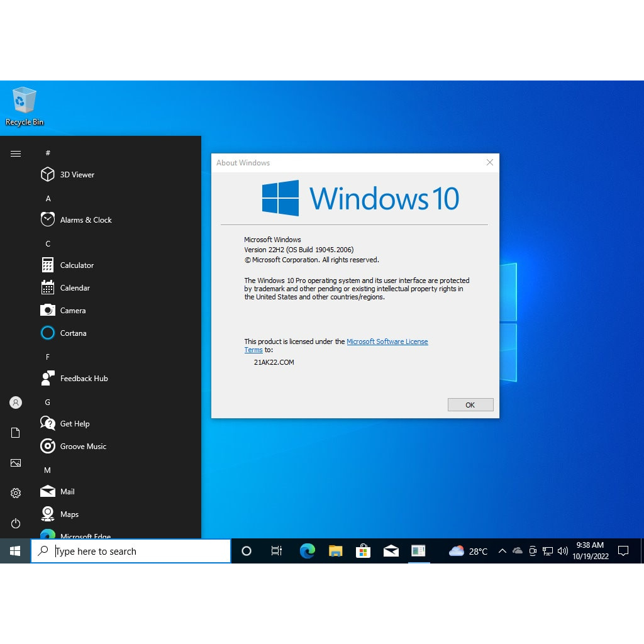Jump to letter section A header

tap(48, 199)
